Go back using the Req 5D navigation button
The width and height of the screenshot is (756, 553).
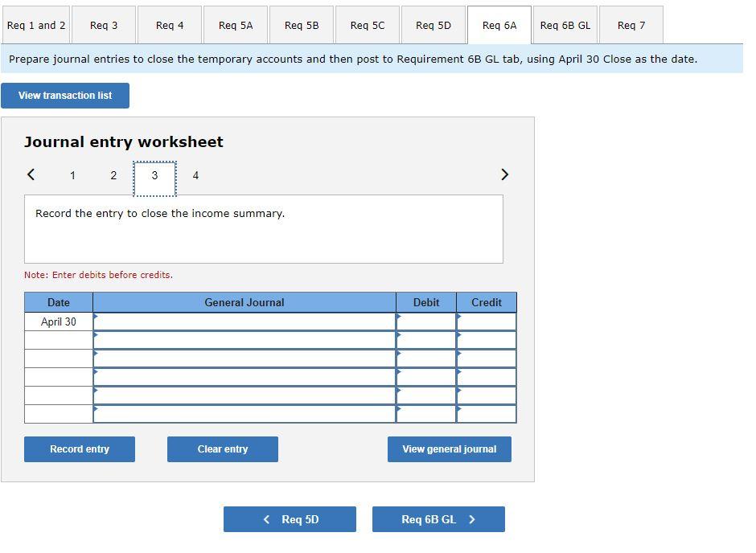pos(290,518)
